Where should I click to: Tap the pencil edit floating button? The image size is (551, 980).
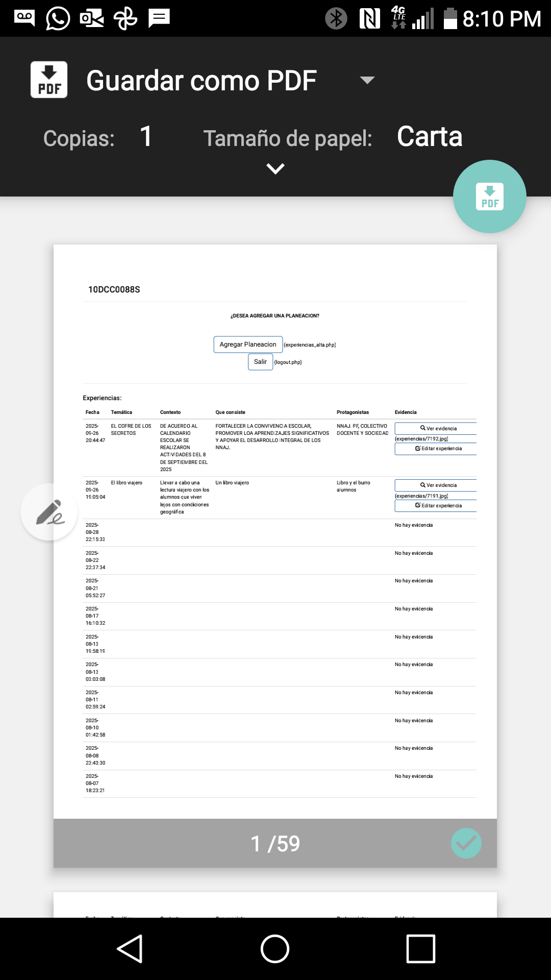point(49,512)
